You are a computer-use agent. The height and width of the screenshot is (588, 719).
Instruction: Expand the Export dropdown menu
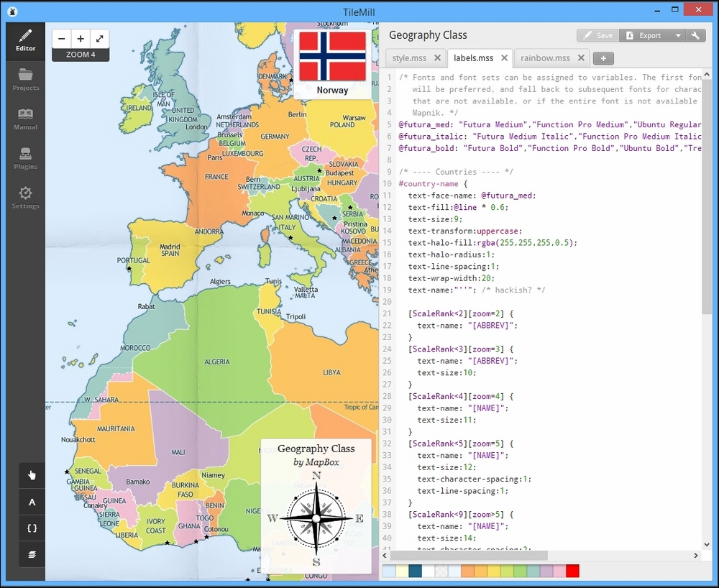pyautogui.click(x=677, y=35)
